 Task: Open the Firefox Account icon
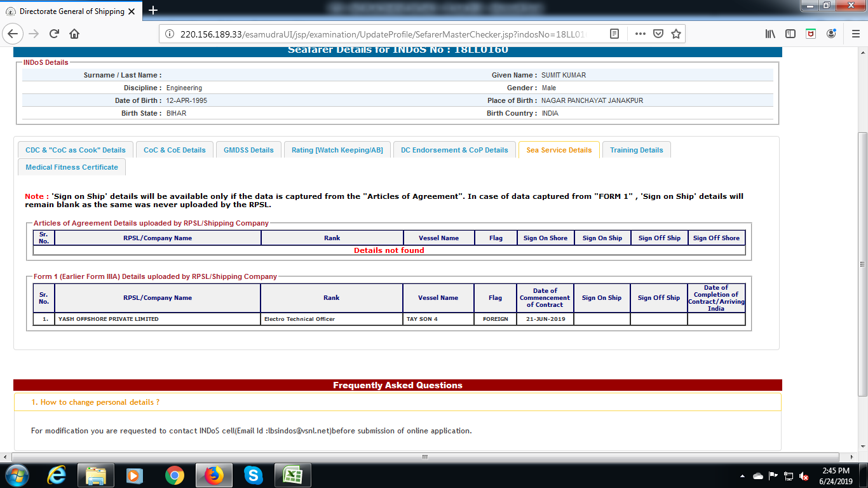[x=831, y=34]
